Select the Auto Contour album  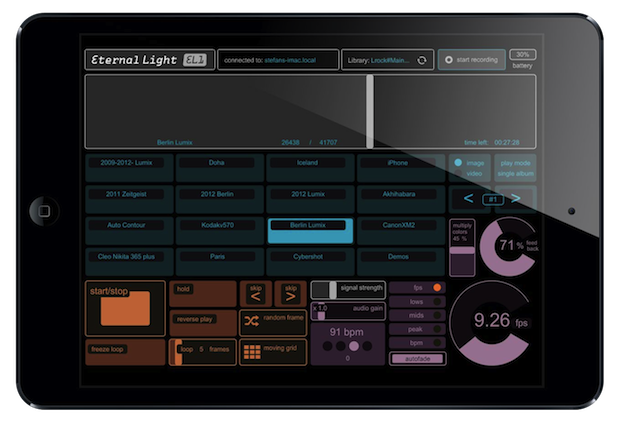point(129,230)
